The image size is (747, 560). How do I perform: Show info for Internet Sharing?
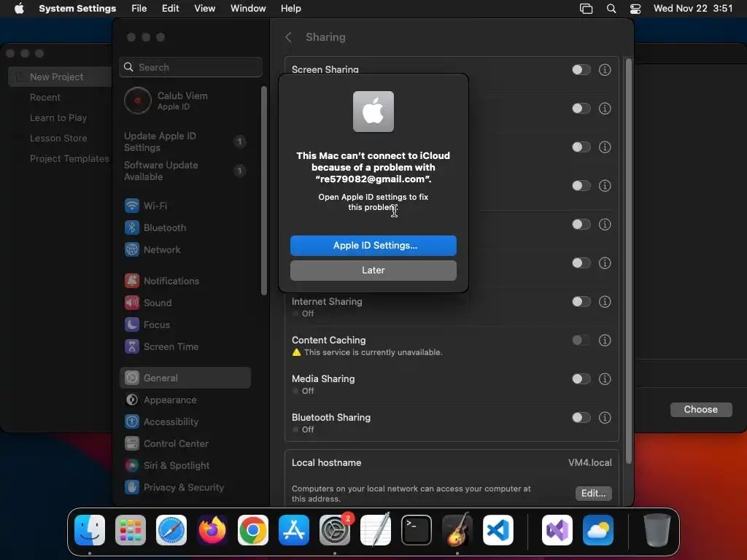pos(605,302)
